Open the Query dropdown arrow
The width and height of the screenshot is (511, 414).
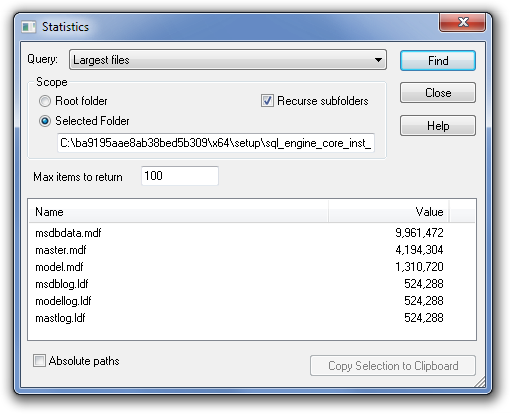(x=378, y=60)
